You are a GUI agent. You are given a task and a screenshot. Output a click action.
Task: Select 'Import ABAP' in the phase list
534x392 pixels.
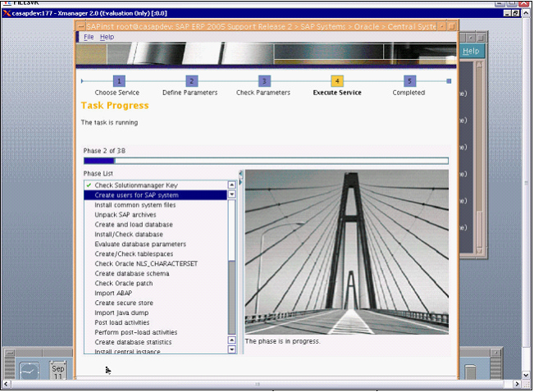pyautogui.click(x=113, y=293)
